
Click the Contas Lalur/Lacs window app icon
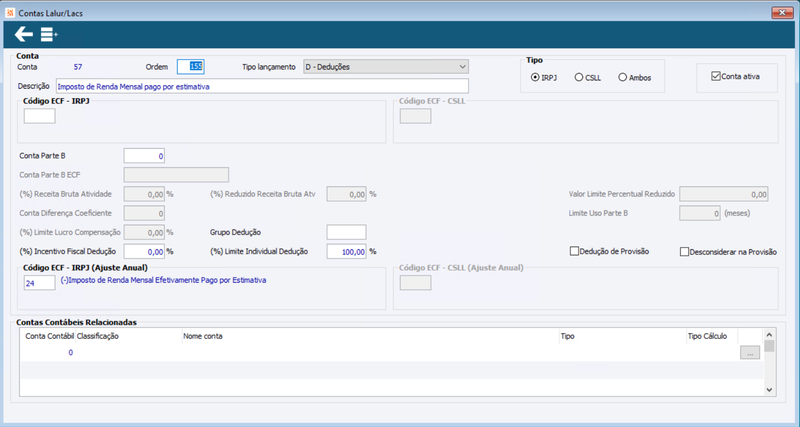[x=10, y=13]
